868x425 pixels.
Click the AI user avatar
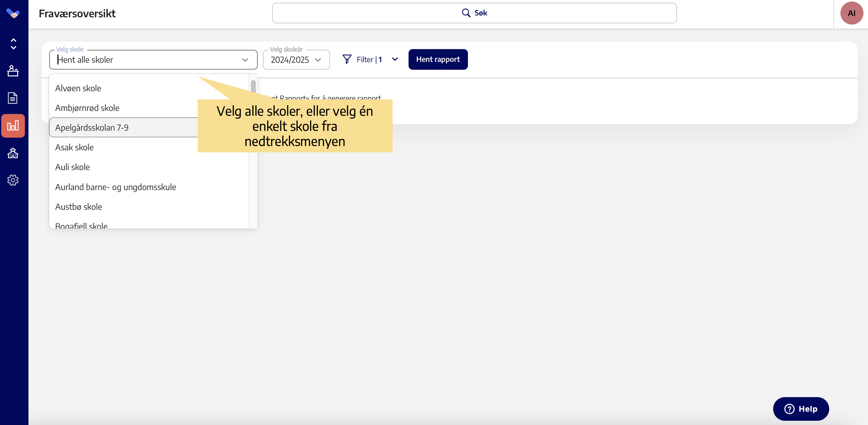(x=851, y=14)
